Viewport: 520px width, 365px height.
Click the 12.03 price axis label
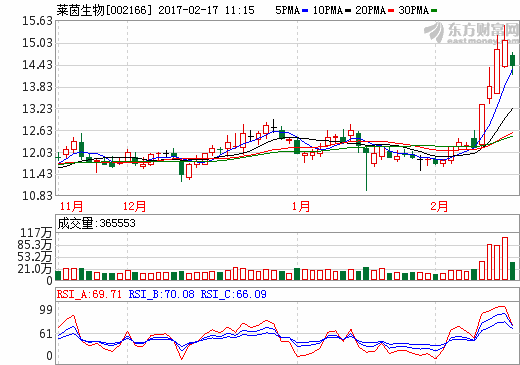pyautogui.click(x=37, y=153)
